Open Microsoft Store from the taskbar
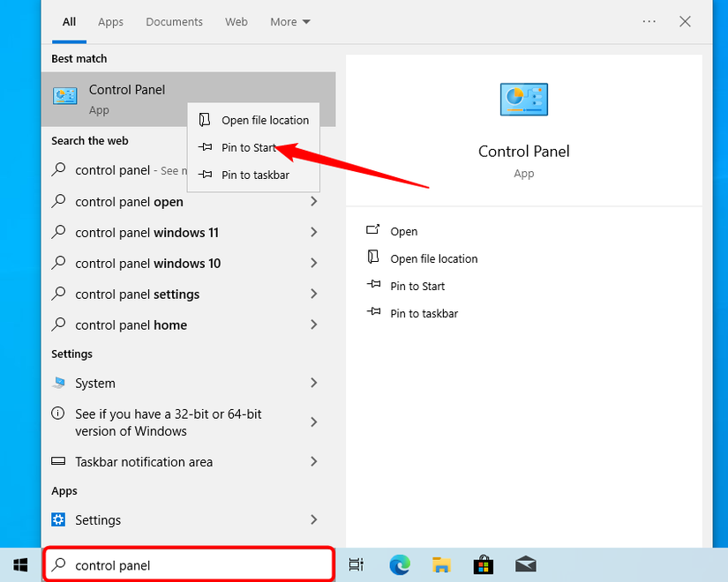Viewport: 728px width, 582px height. tap(484, 564)
